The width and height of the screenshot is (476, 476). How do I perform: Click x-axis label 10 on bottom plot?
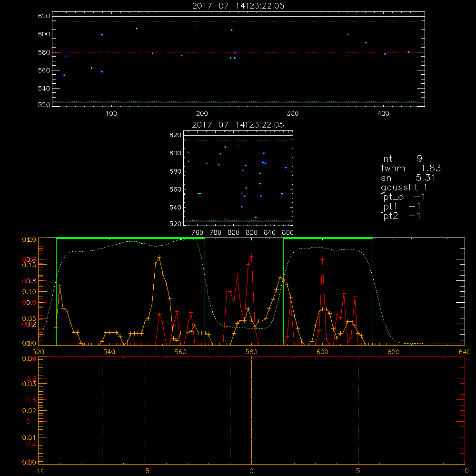[465, 471]
